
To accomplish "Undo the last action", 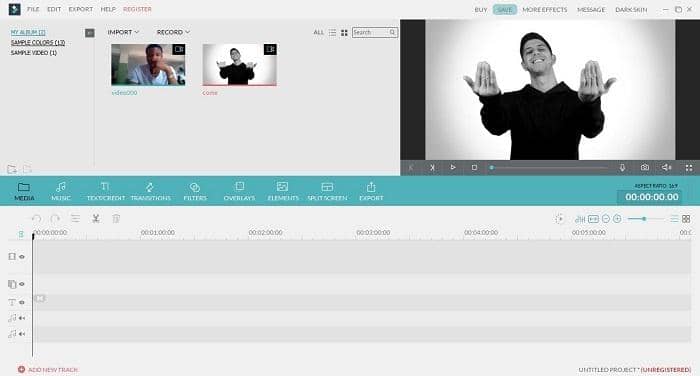I will pos(36,219).
